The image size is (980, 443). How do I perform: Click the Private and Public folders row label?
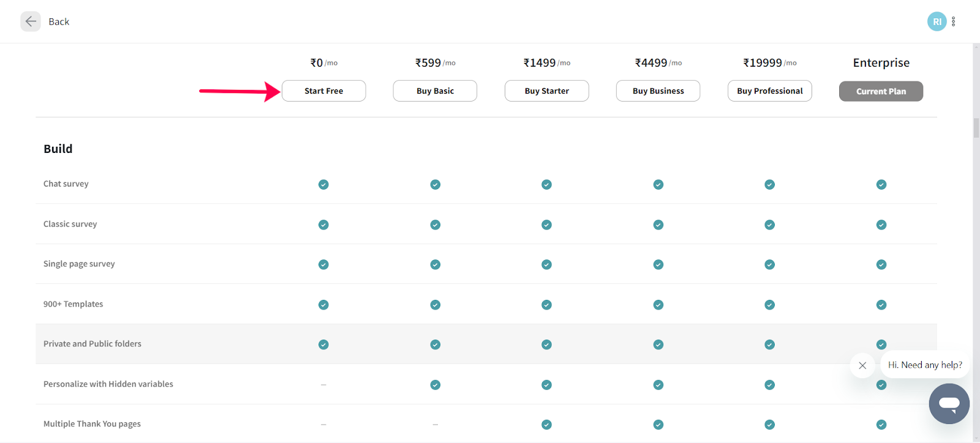pyautogui.click(x=92, y=344)
